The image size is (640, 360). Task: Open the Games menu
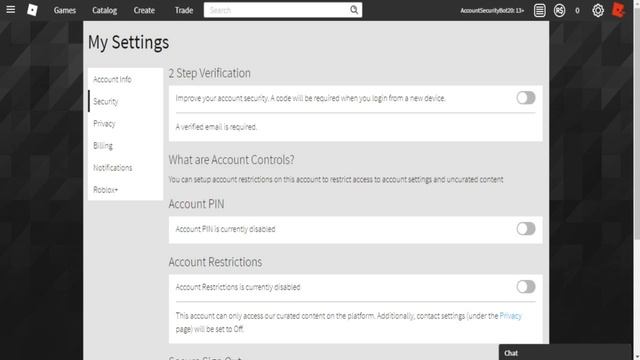tap(65, 10)
